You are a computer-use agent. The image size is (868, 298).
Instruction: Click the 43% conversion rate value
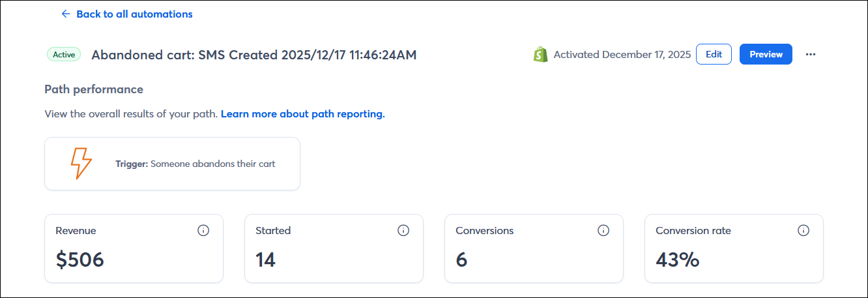(x=678, y=260)
